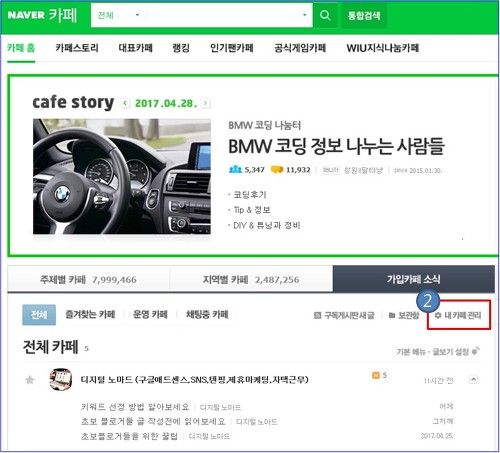The height and width of the screenshot is (453, 500).
Task: Open BMW 코딩 정보 나누는 사람들 title
Action: 336,146
